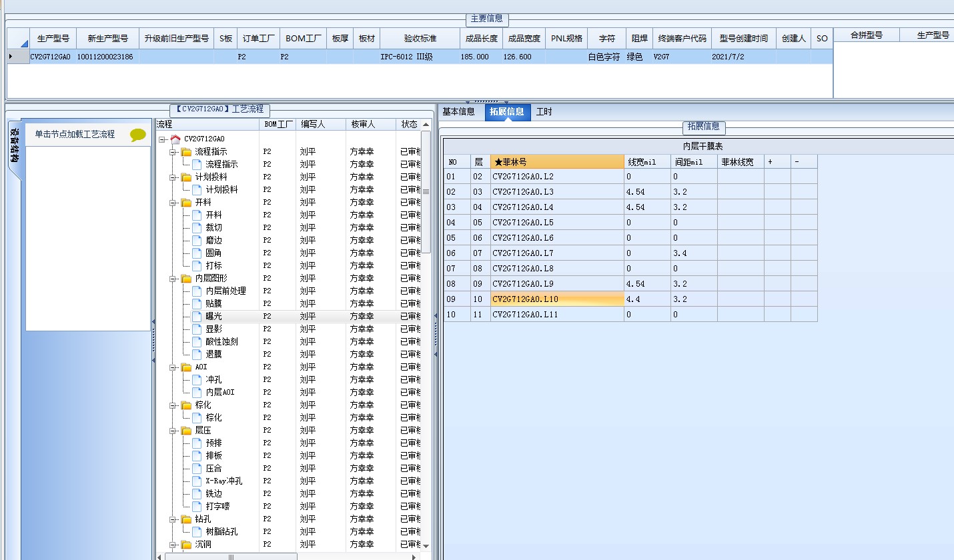Screen dimensions: 954x560
Task: Click the process tree scrollbar down arrow
Action: click(x=426, y=546)
